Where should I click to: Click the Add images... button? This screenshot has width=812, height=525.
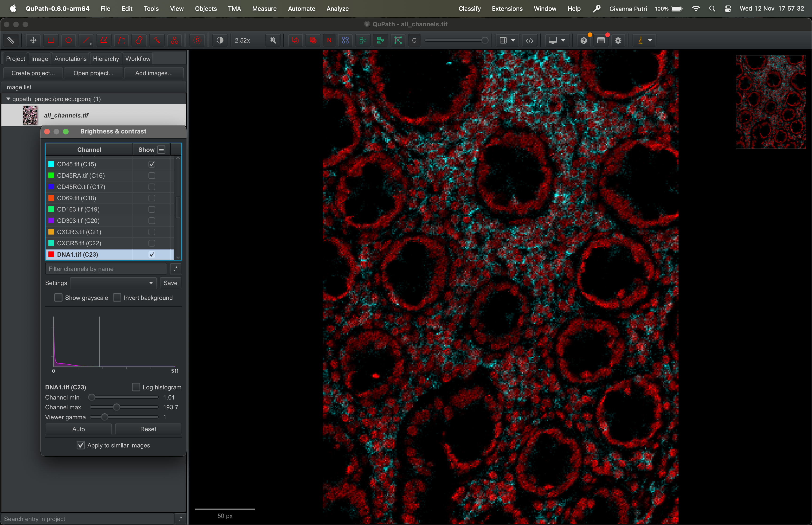pos(154,73)
